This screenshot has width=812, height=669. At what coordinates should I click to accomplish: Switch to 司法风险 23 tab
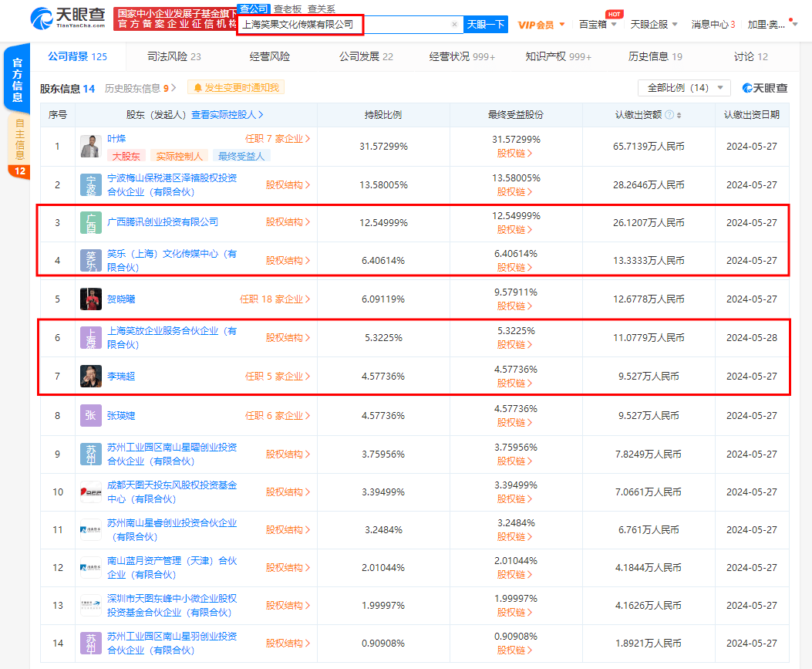[x=174, y=56]
